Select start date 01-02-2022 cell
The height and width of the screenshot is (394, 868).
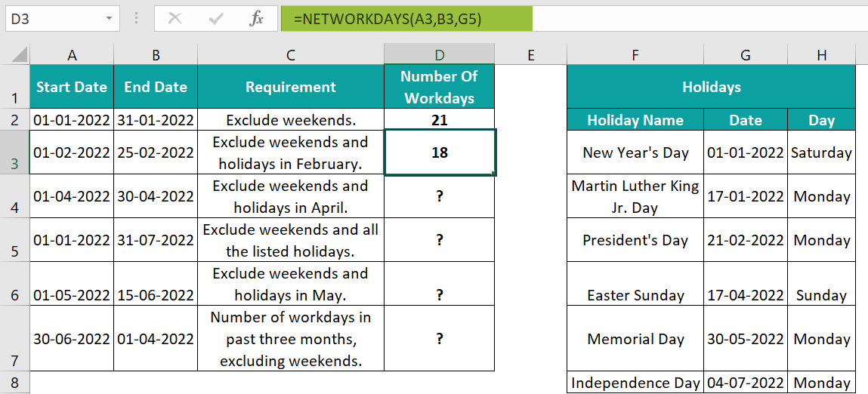tap(72, 152)
